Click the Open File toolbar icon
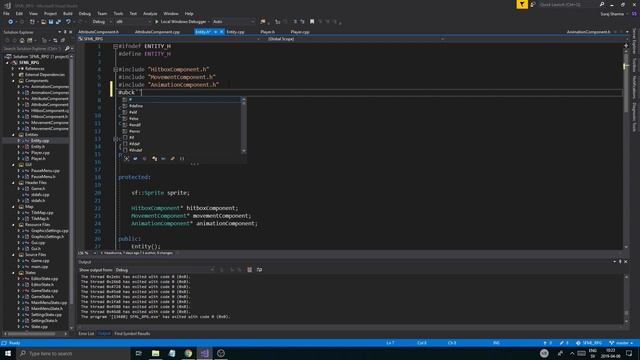This screenshot has width=640, height=360. click(43, 22)
